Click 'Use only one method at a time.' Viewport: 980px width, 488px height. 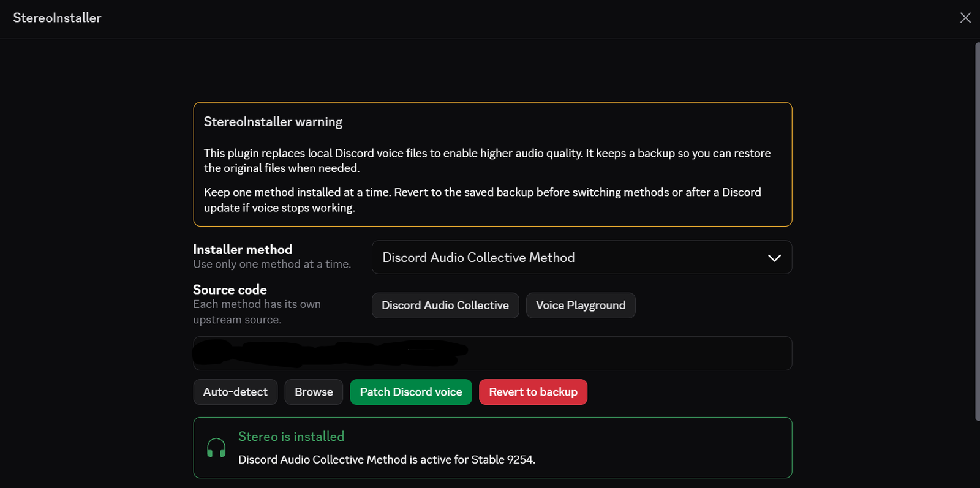pyautogui.click(x=272, y=265)
